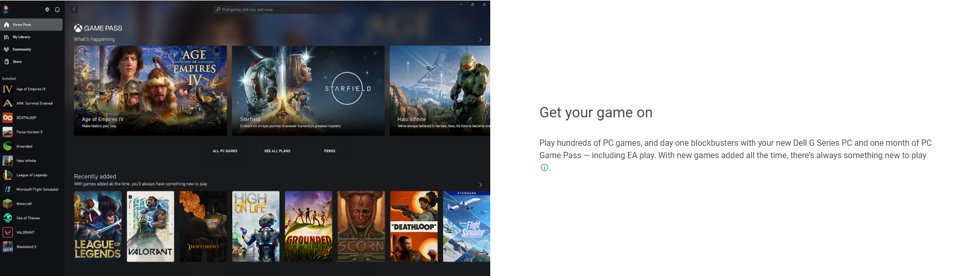Click the Xbox GAME PASS logo heading
The width and height of the screenshot is (980, 276).
[x=98, y=28]
